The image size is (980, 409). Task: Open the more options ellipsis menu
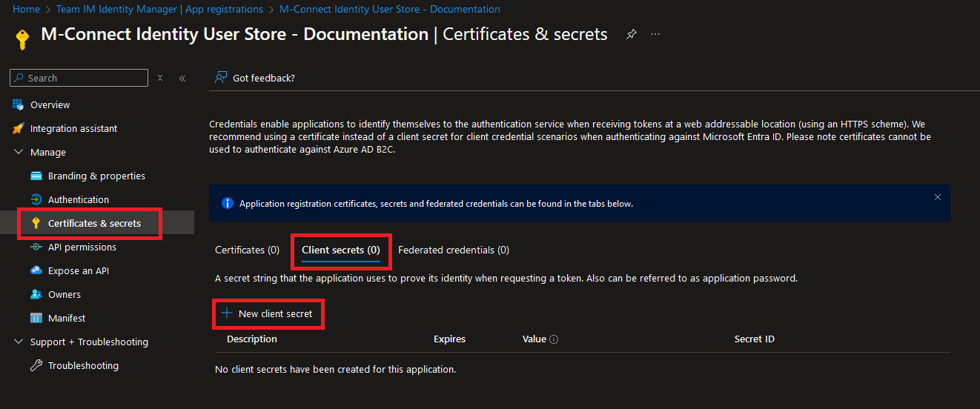pos(655,34)
